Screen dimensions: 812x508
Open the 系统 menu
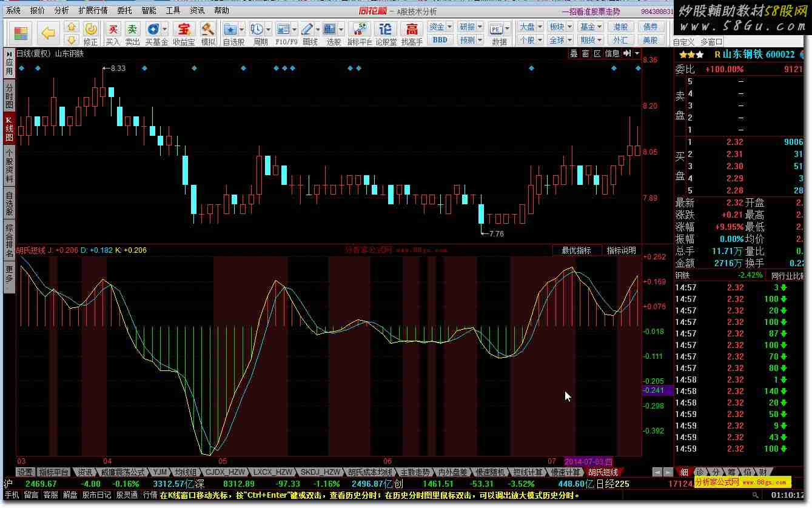13,10
